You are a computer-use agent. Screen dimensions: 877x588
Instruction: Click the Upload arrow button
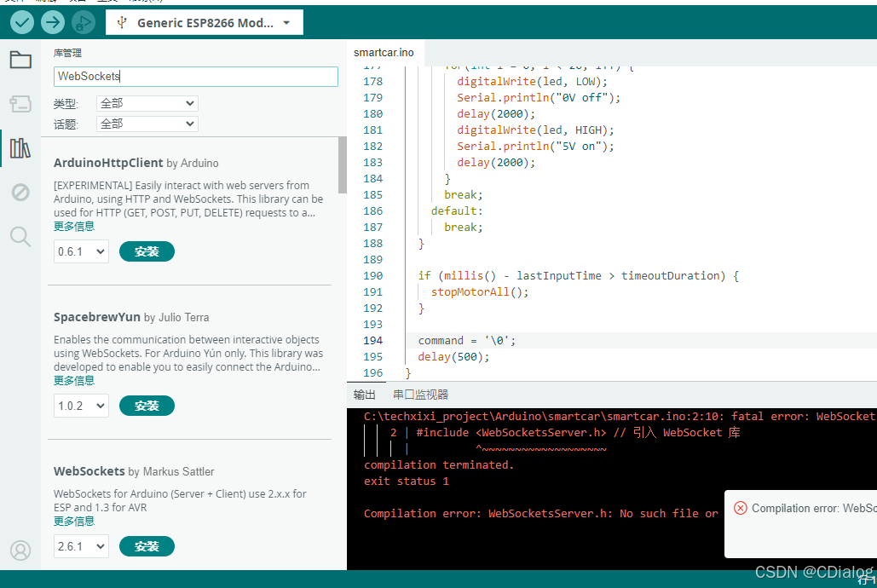click(x=53, y=22)
